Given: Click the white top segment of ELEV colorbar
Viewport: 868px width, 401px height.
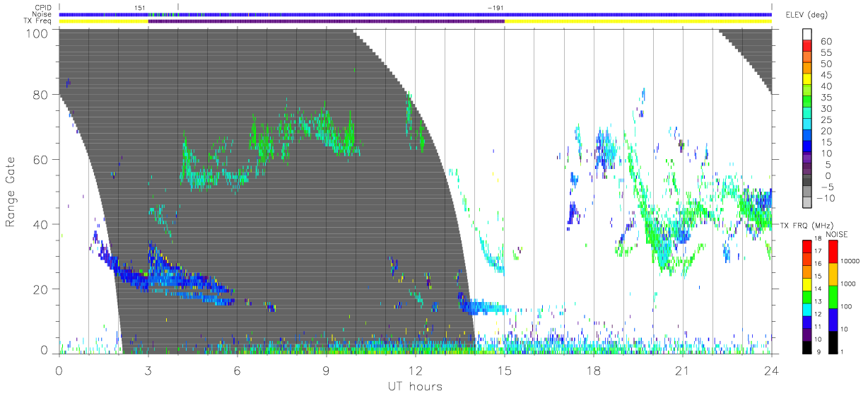Looking at the screenshot, I should [x=807, y=35].
